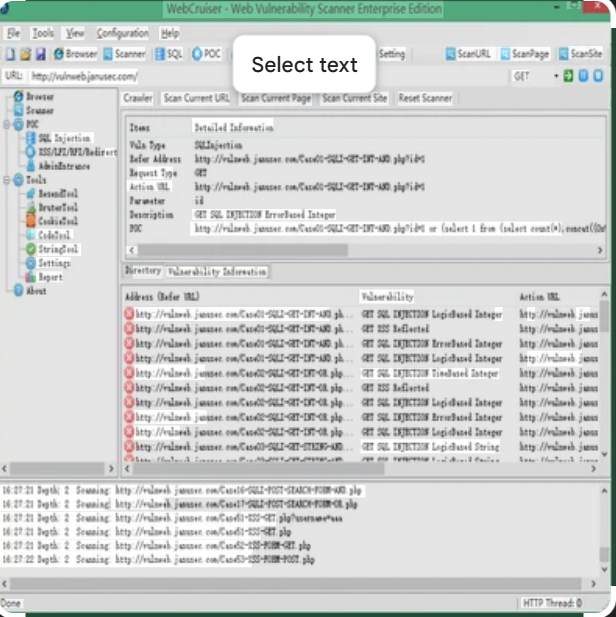Open the SQL toolbar button

tap(169, 54)
